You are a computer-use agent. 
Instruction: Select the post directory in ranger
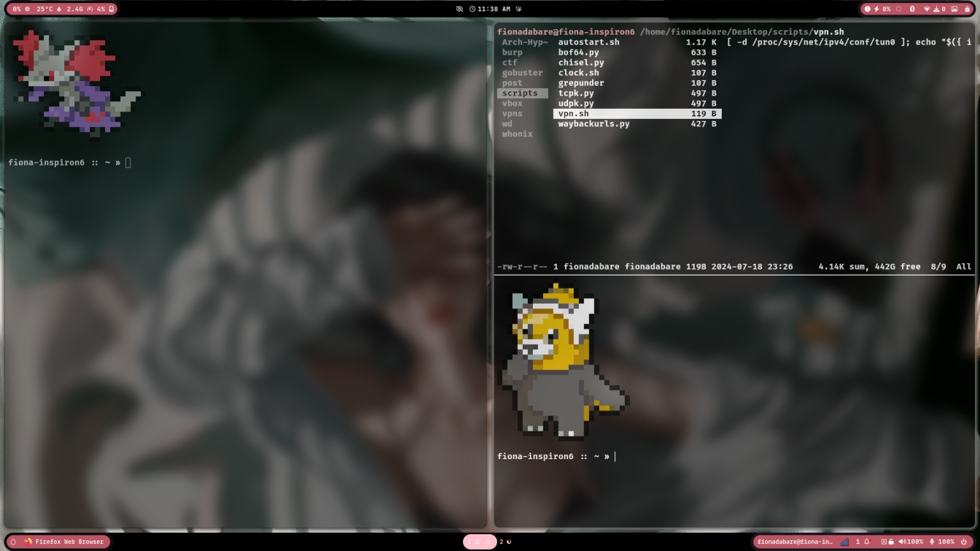tap(512, 83)
